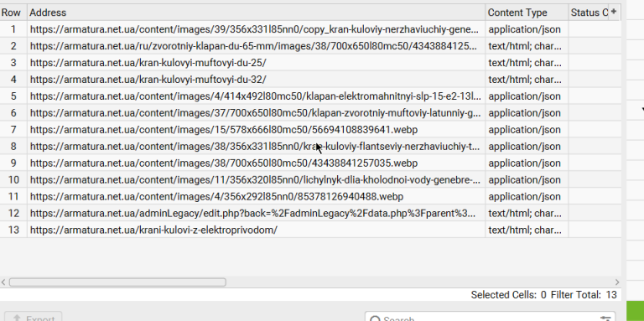Click the left arrow of horizontal scrollbar
The width and height of the screenshot is (644, 321).
3,282
